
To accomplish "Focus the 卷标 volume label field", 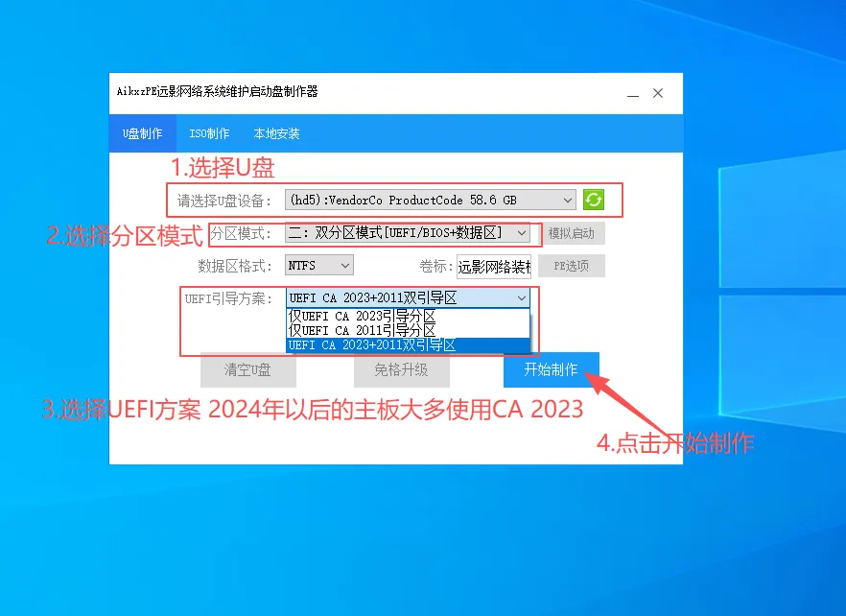I will click(x=494, y=266).
